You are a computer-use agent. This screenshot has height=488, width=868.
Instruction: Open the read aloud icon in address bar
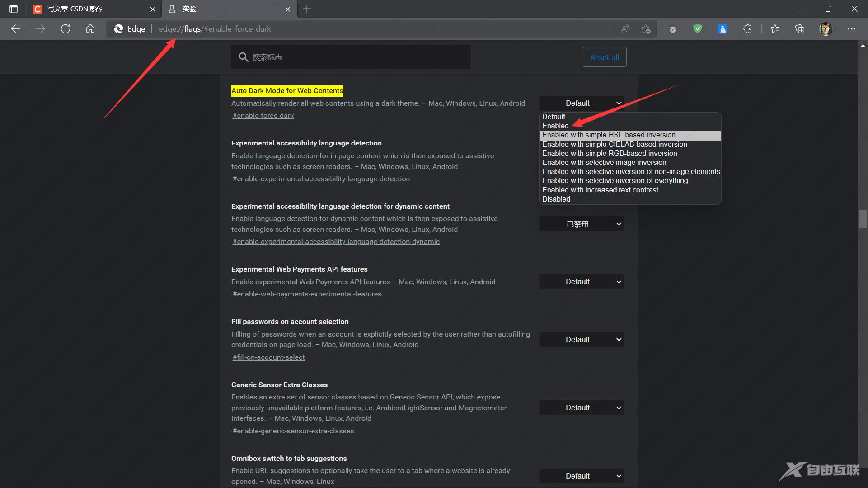[x=625, y=29]
